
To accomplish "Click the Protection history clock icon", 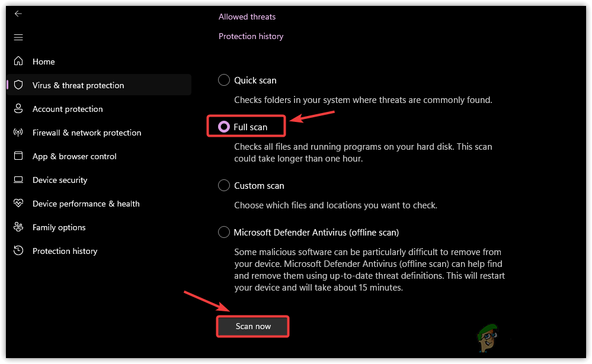I will tap(18, 251).
